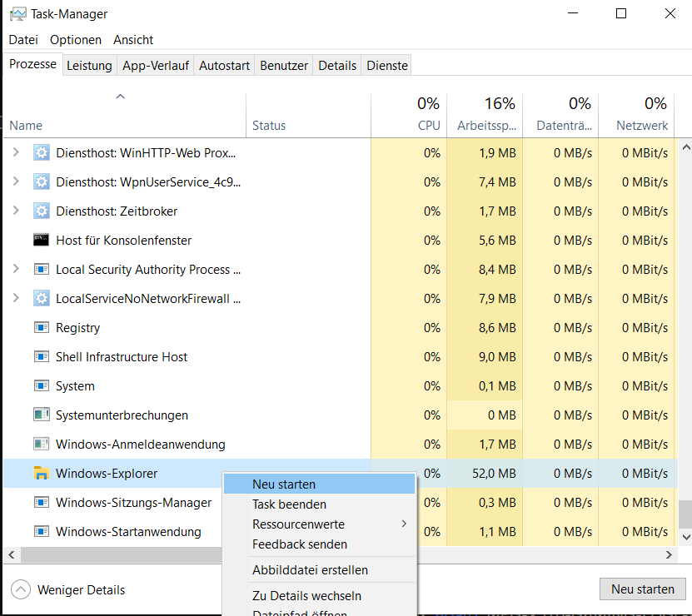Open the Datei menu

pyautogui.click(x=23, y=40)
